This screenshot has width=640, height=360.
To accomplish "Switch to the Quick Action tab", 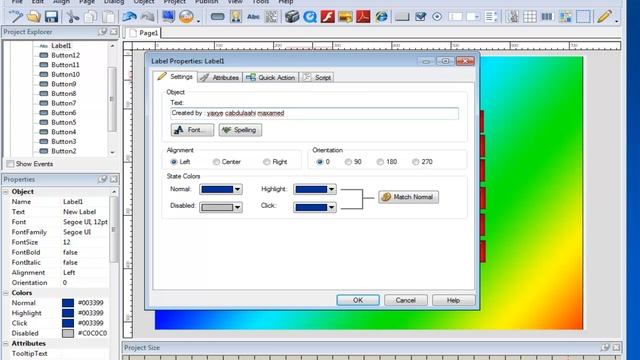I will (x=271, y=77).
